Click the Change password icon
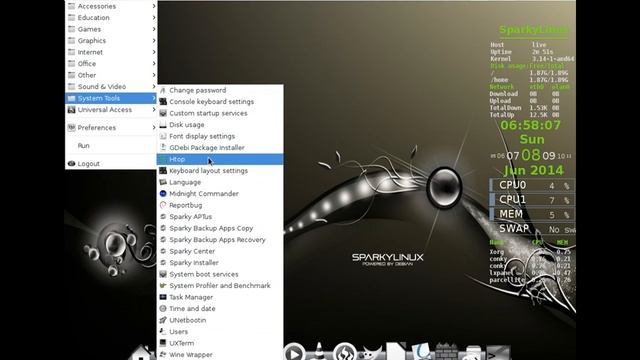640x360 pixels. pyautogui.click(x=163, y=90)
